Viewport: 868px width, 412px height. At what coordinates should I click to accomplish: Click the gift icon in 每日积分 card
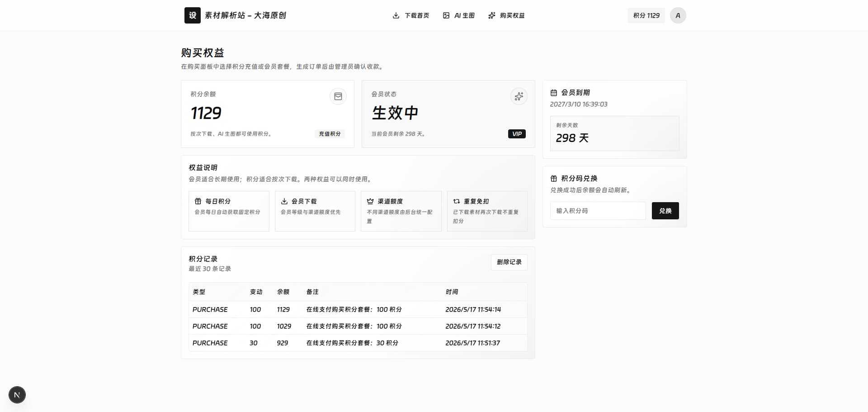(x=198, y=201)
